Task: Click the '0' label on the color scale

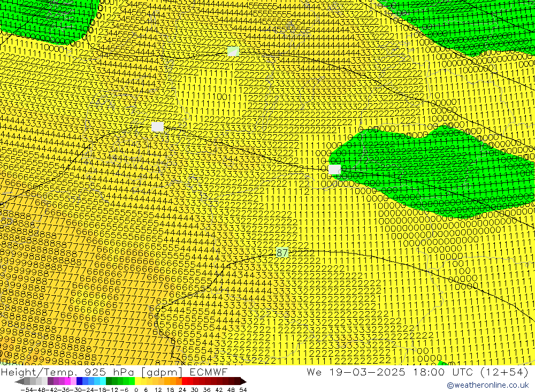Action: click(x=136, y=390)
